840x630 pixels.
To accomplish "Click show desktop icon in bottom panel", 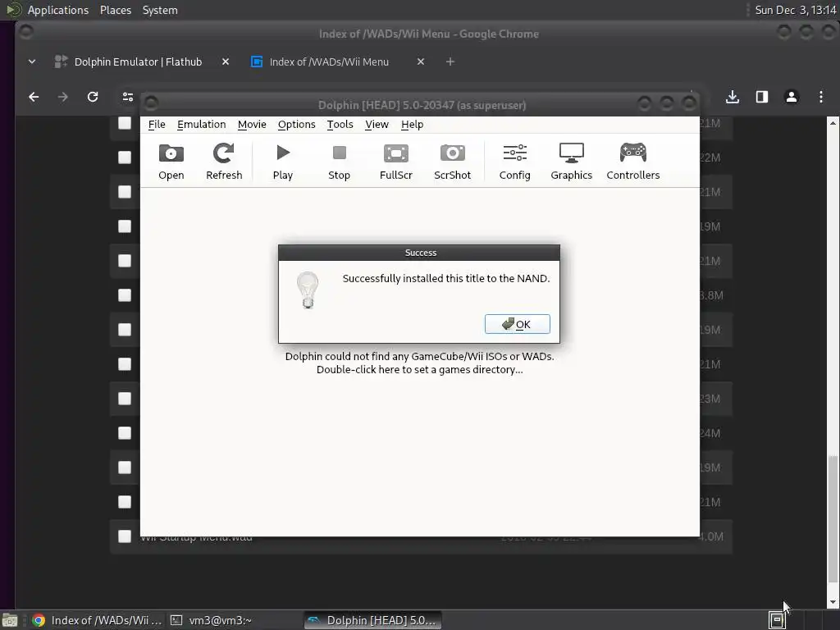I will point(10,620).
